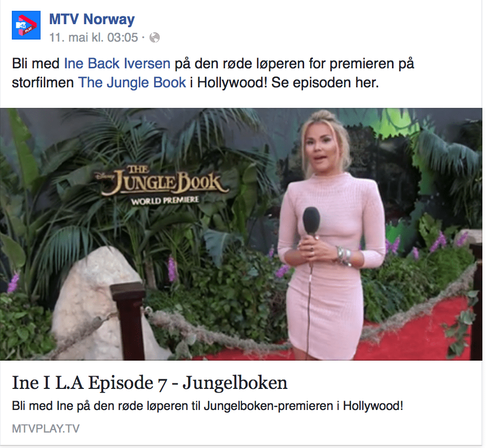This screenshot has width=487, height=448.
Task: Click the black microphone in the preview
Action: point(311,221)
